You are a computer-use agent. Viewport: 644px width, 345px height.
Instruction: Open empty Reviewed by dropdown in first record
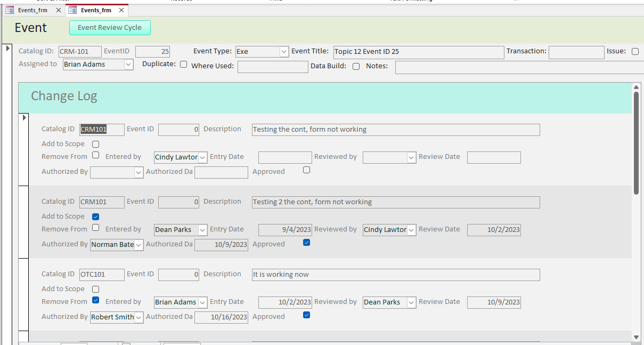pyautogui.click(x=411, y=157)
